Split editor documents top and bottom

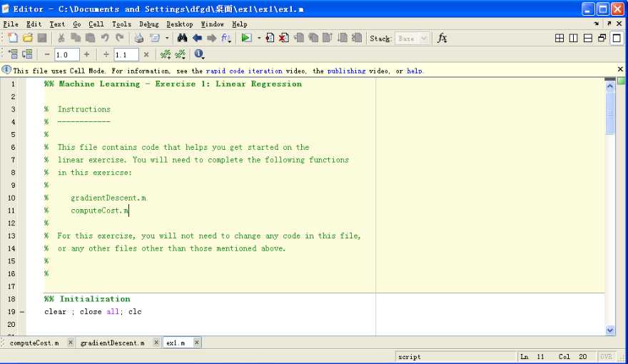pyautogui.click(x=588, y=38)
